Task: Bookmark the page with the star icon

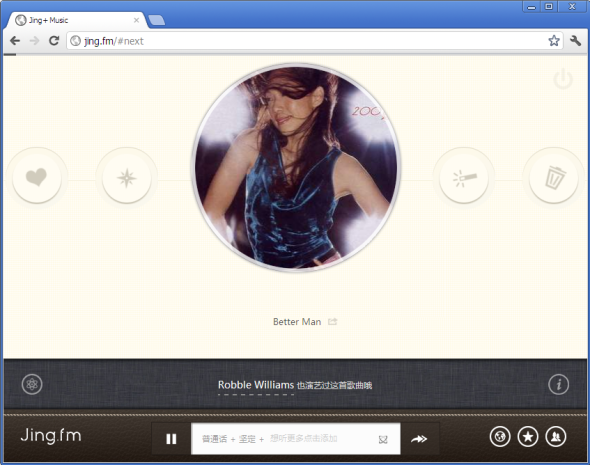Action: pyautogui.click(x=554, y=41)
